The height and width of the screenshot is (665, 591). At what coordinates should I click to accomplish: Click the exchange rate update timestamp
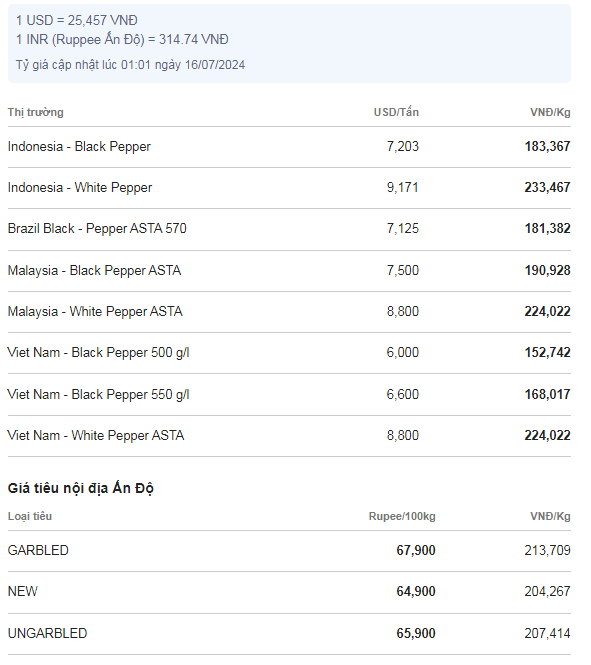pos(131,65)
